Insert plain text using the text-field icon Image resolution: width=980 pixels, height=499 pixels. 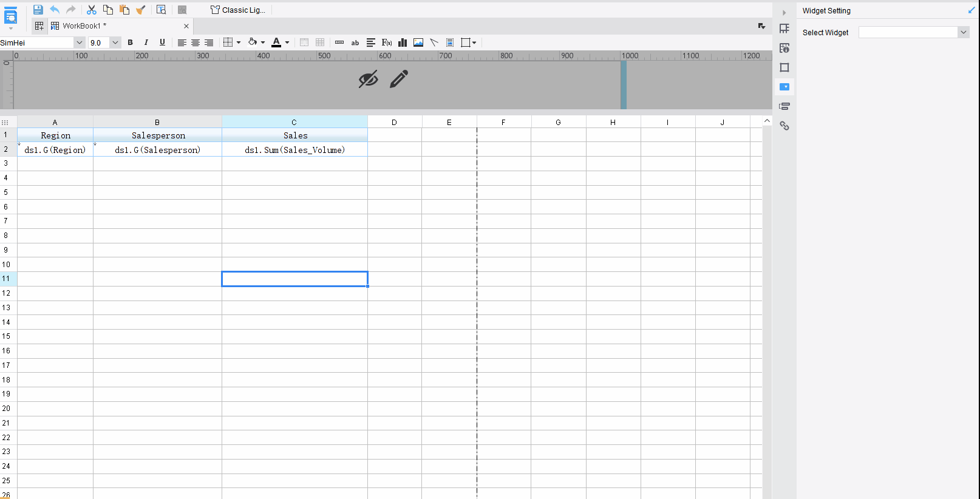pos(339,42)
